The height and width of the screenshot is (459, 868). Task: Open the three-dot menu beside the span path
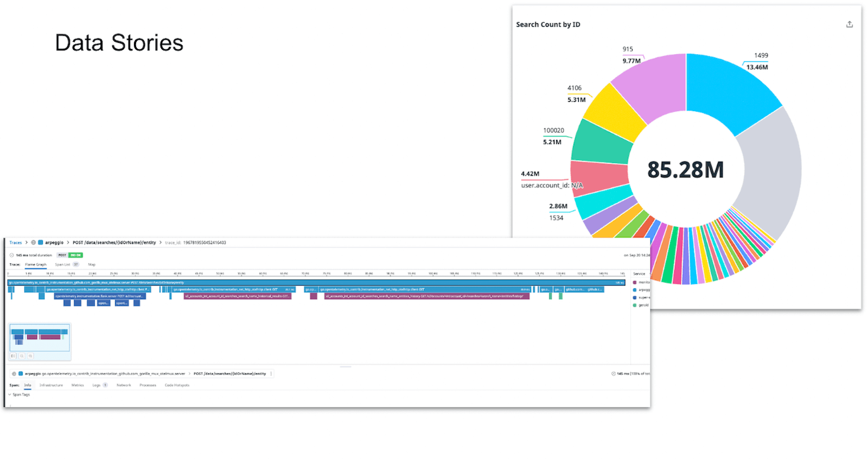coord(271,374)
